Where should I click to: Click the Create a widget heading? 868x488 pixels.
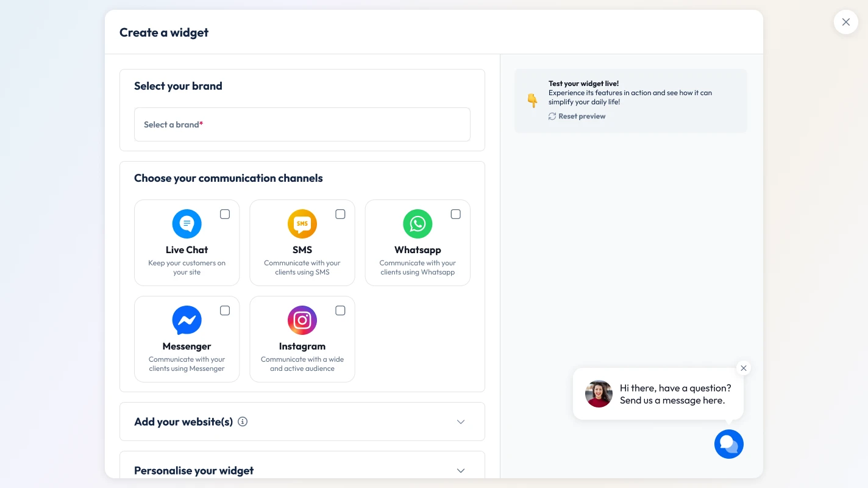coord(163,32)
